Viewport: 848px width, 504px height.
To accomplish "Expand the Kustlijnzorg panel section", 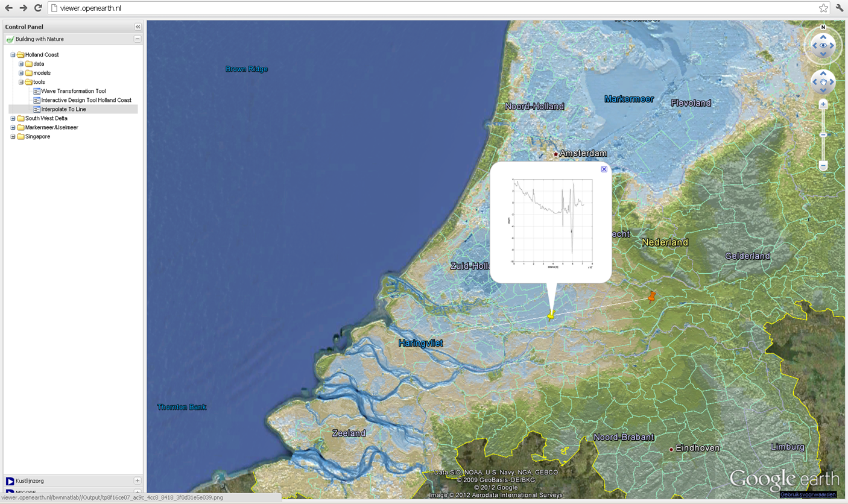I will (x=138, y=481).
